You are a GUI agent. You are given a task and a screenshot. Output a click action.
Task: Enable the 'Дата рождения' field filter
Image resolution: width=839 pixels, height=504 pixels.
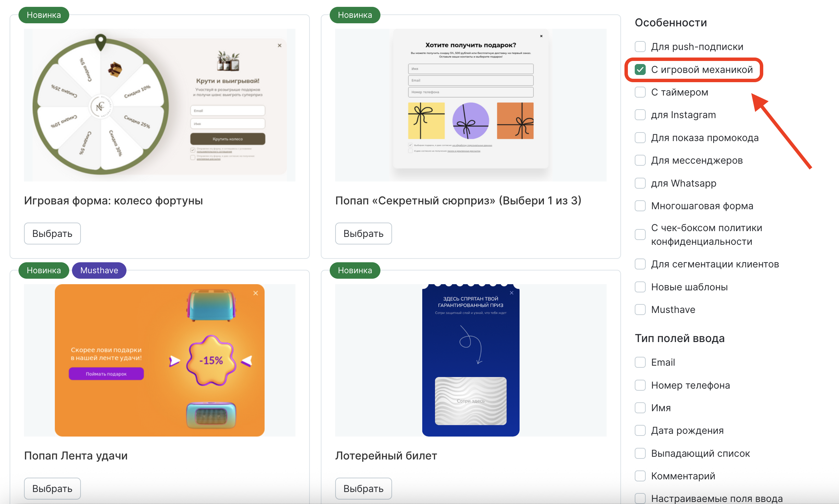click(x=640, y=430)
